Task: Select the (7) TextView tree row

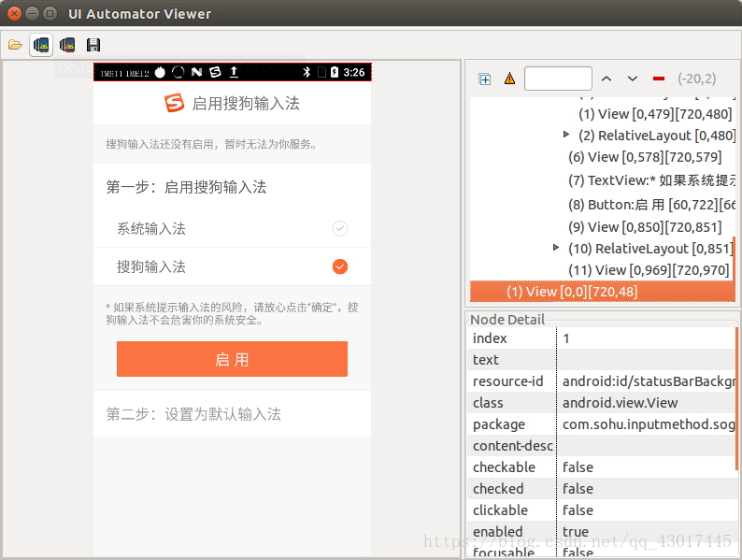Action: tap(651, 180)
